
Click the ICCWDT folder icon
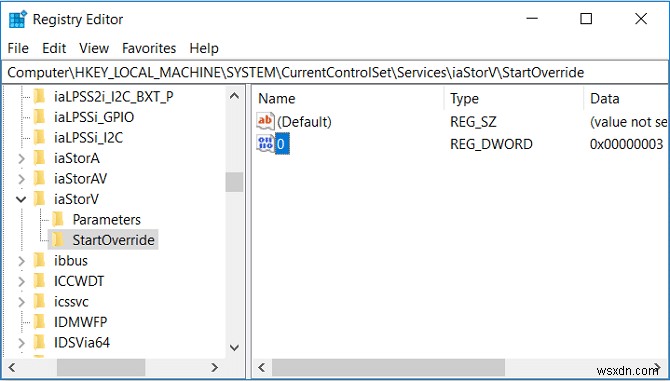(x=39, y=281)
